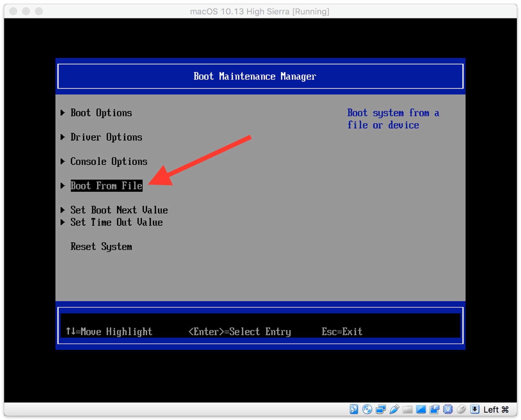Click the video capture status icon
Viewport: 521px width, 420px height.
434,409
